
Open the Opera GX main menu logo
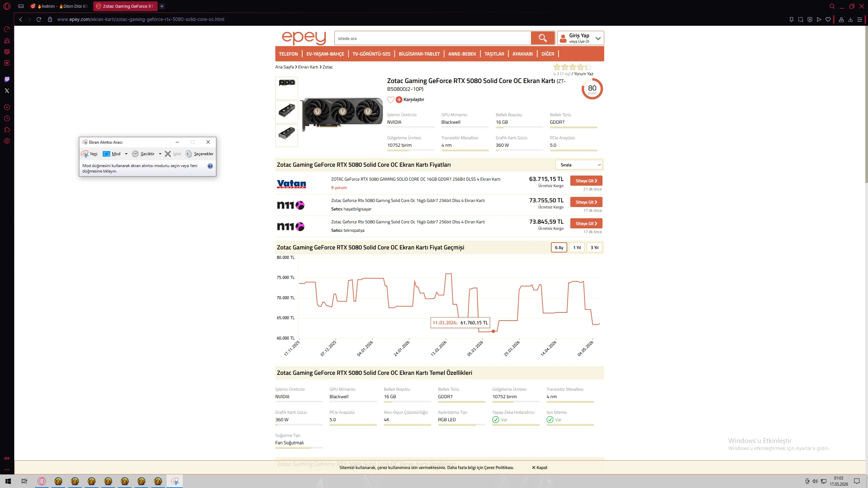(7, 6)
